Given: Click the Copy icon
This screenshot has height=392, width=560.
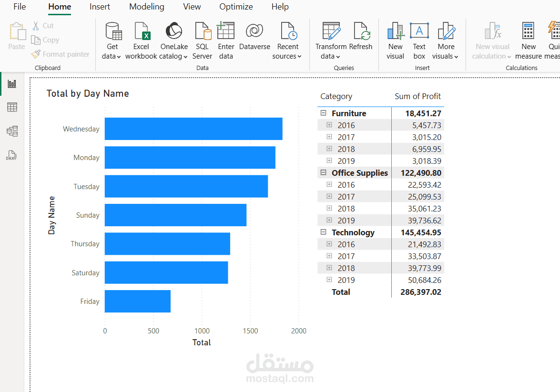Looking at the screenshot, I should [x=36, y=40].
